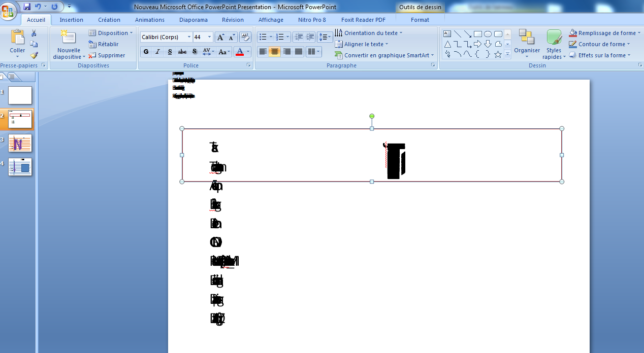Viewport: 644px width, 353px height.
Task: Cut the selection with scissors icon
Action: pos(34,33)
